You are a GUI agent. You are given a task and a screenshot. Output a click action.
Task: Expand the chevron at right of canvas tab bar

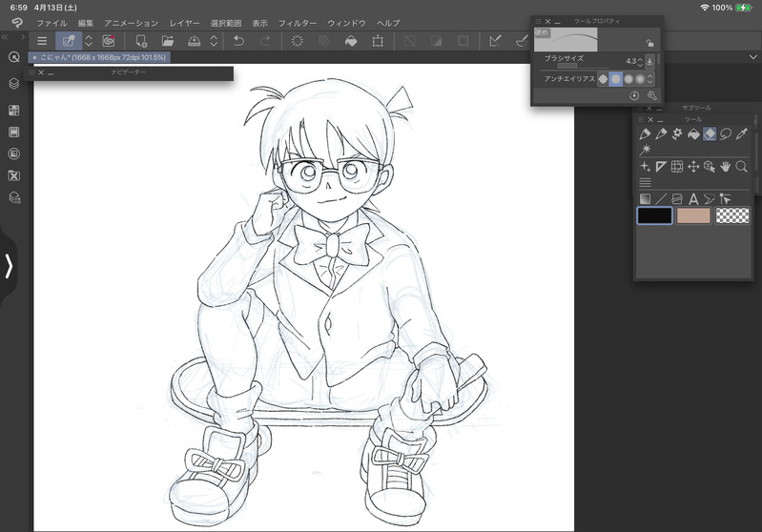click(x=753, y=57)
